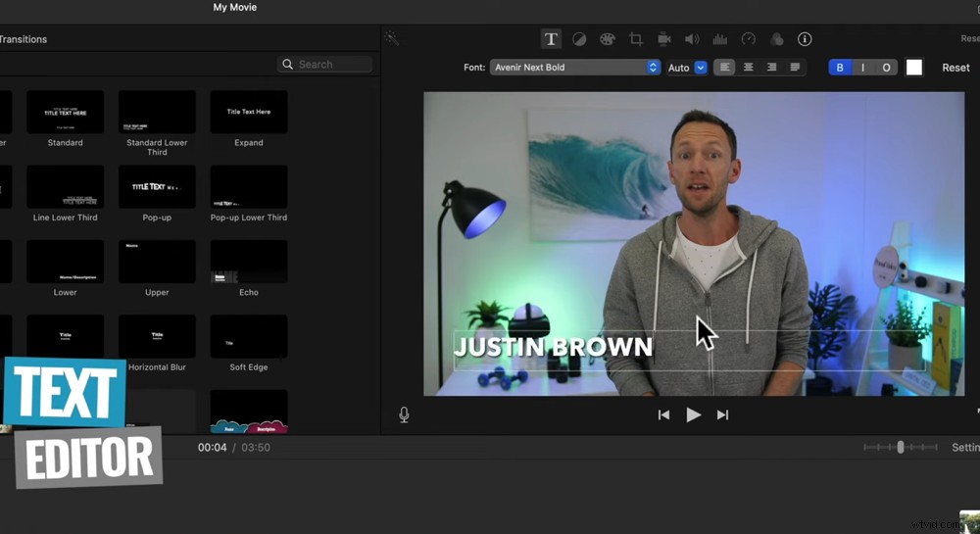Select the Cropping tool

coord(636,39)
